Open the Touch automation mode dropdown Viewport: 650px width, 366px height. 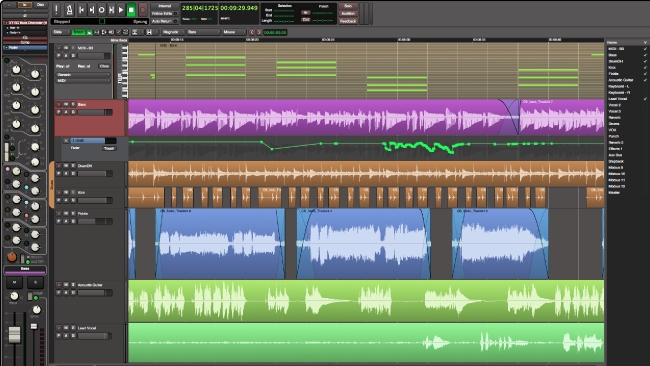point(109,148)
